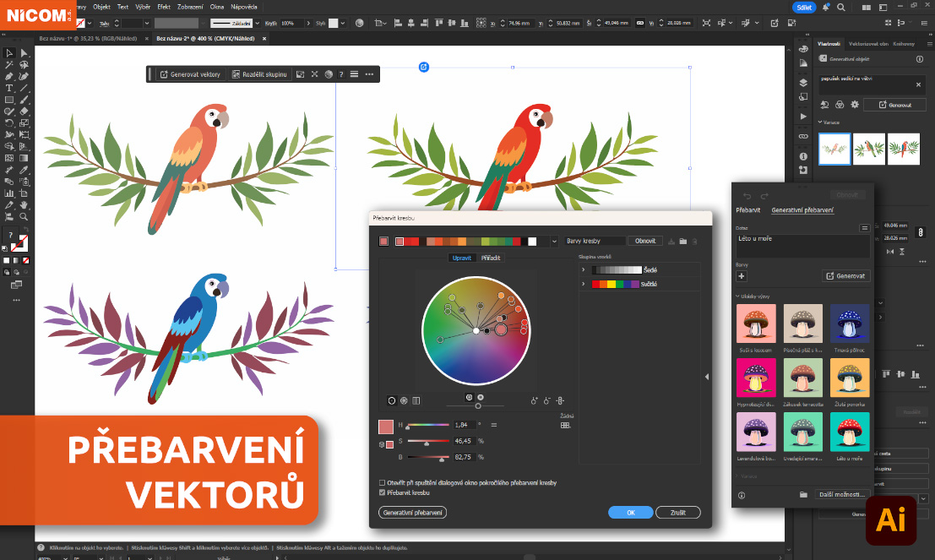
Task: Click the saturation S slider
Action: point(427,441)
